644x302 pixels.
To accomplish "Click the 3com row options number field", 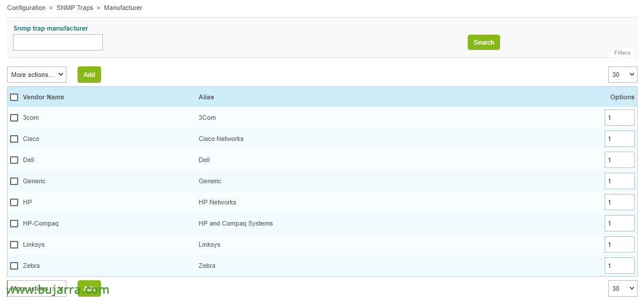I will click(x=619, y=118).
